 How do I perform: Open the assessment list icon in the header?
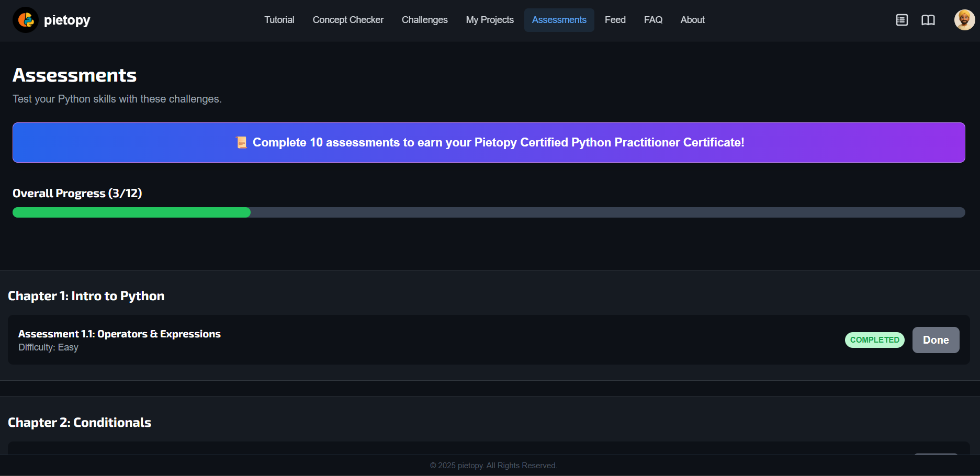[902, 20]
